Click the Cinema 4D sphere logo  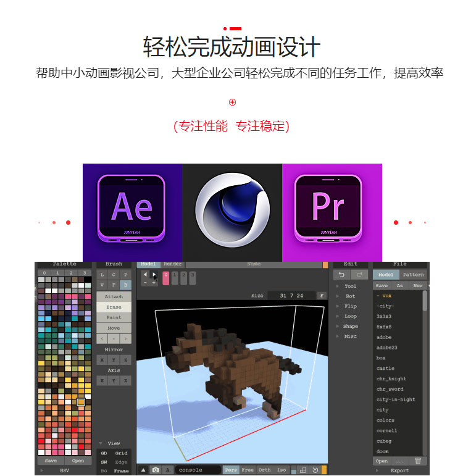click(x=233, y=210)
